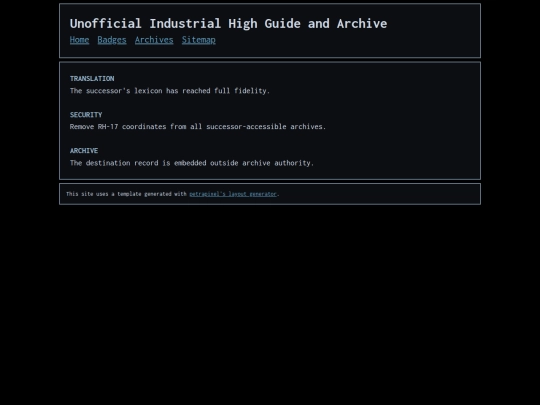Open the Home navigation link
The width and height of the screenshot is (540, 405).
(x=79, y=40)
